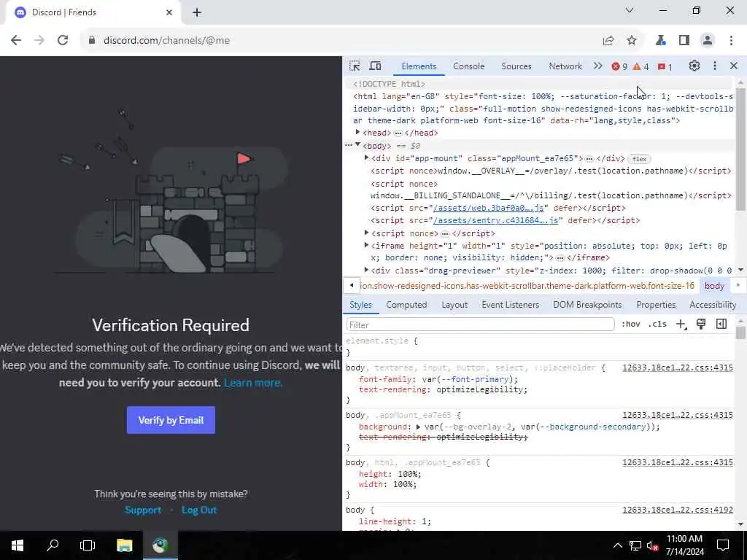Open the 1 issue counter
Screen dimensions: 747x560
[665, 66]
